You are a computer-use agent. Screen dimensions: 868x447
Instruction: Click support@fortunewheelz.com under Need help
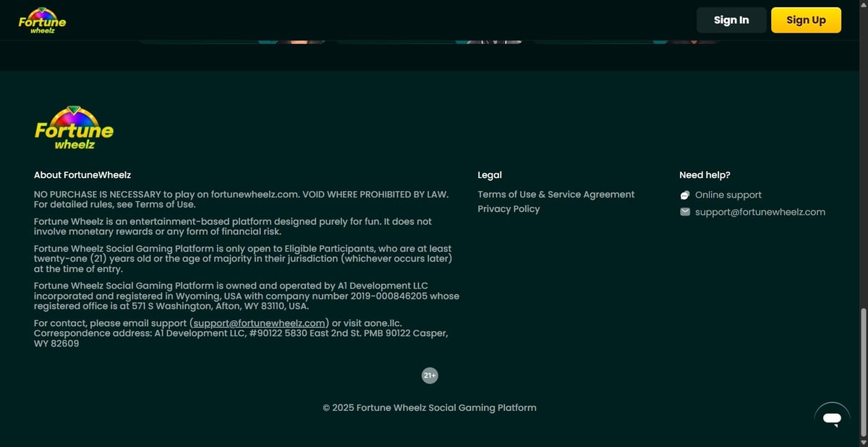coord(760,212)
